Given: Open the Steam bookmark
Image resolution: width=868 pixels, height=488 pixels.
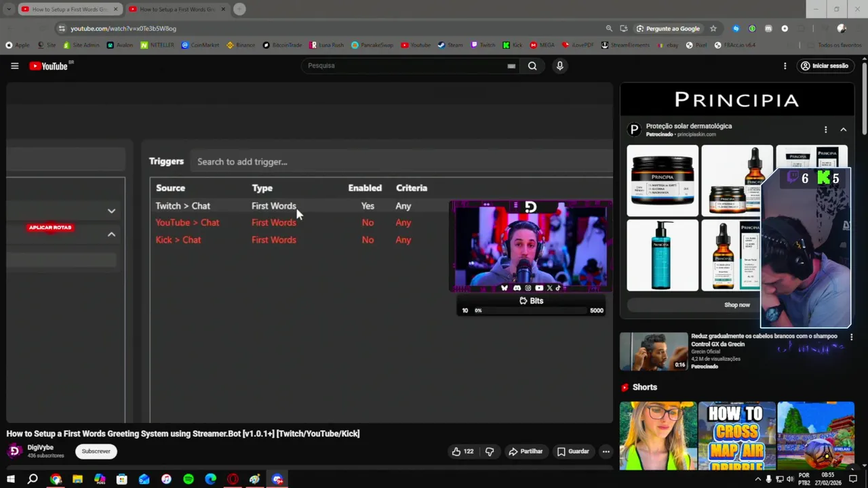Looking at the screenshot, I should tap(450, 45).
